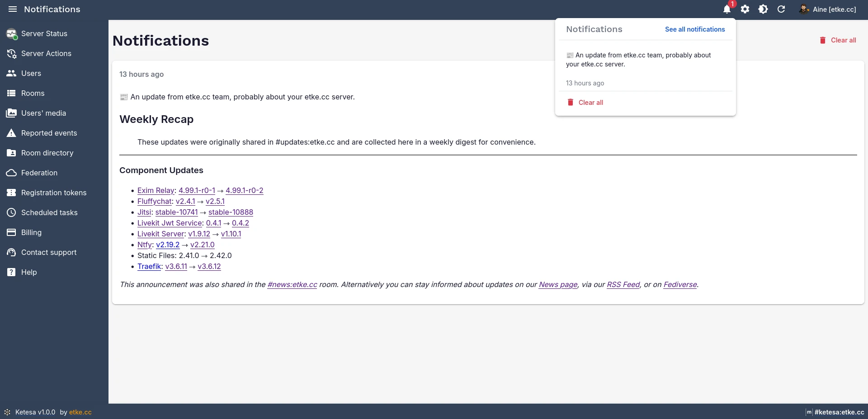Open Registration tokens page
This screenshot has height=419, width=868.
click(x=53, y=193)
